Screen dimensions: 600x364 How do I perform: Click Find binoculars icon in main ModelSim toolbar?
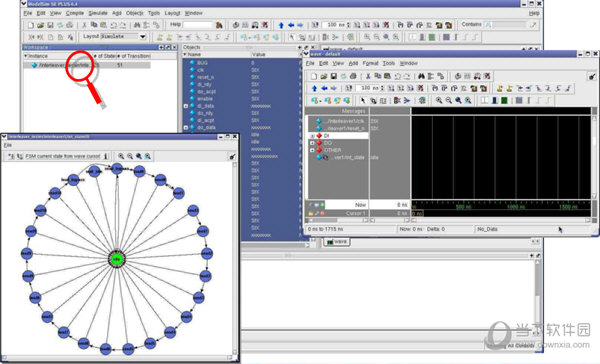(x=137, y=25)
